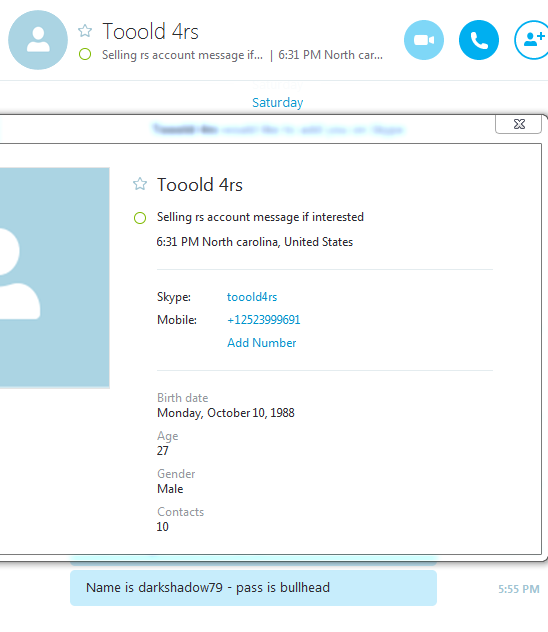Start a voice call using phone icon
Image resolution: width=548 pixels, height=632 pixels.
click(479, 40)
